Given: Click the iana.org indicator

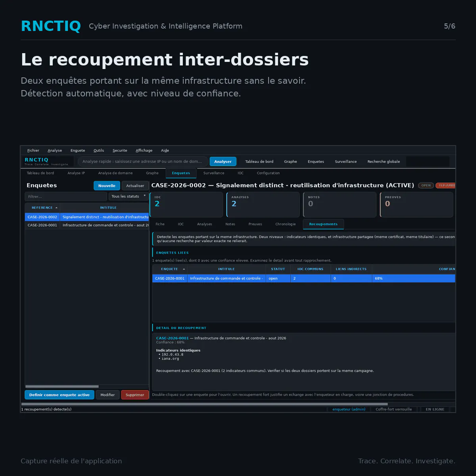Looking at the screenshot, I should click(x=170, y=359).
